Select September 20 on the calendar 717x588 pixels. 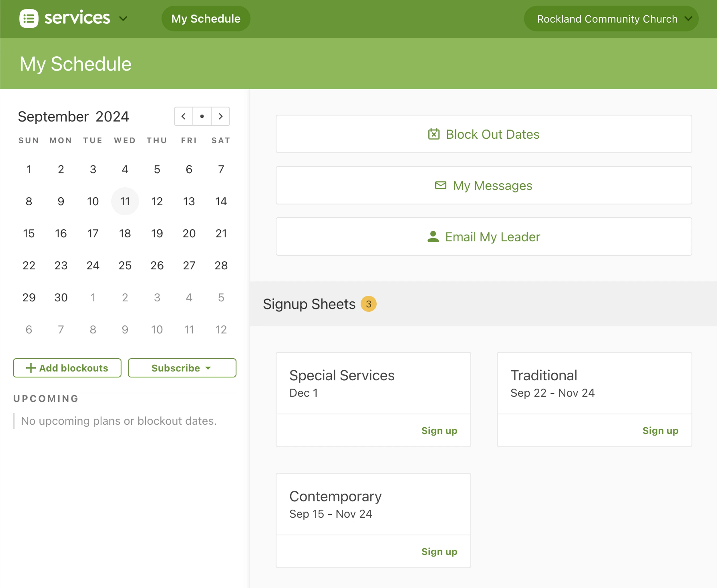189,233
